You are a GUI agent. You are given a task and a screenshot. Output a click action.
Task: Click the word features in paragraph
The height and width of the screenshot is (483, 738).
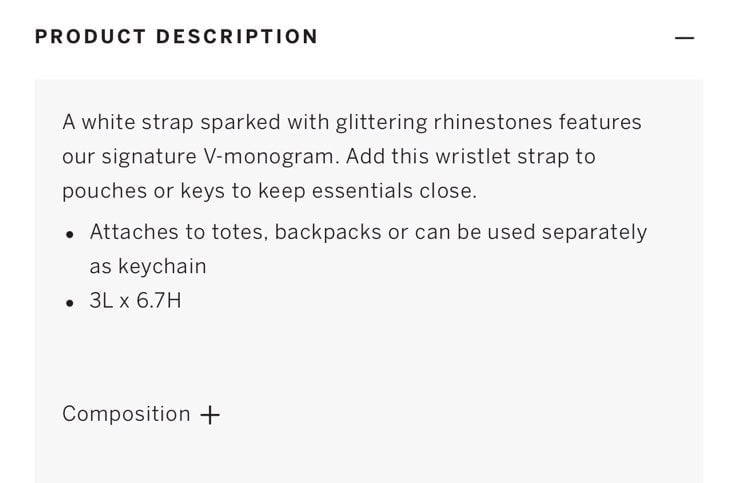point(600,122)
